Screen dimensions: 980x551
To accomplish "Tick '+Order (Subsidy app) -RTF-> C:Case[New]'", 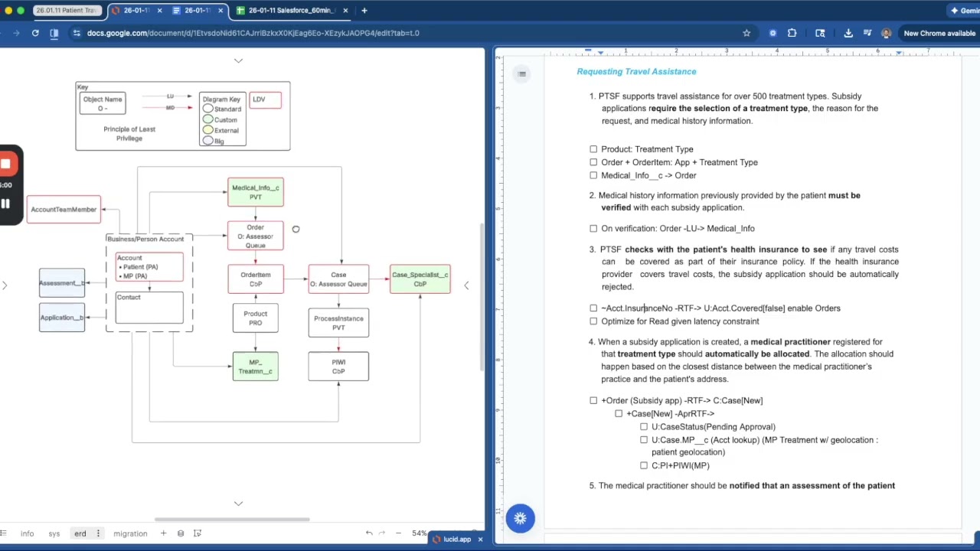I will pos(593,400).
